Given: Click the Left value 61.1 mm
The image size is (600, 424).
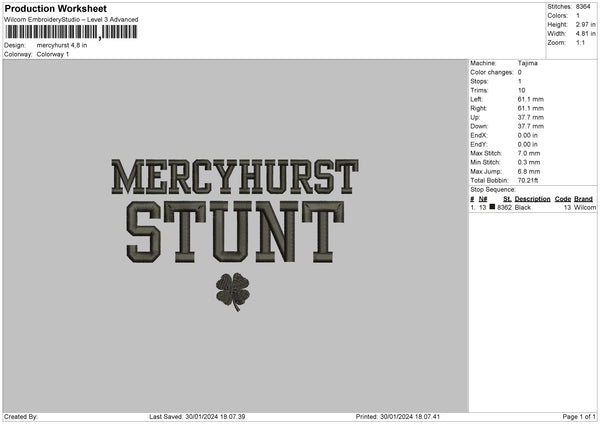Looking at the screenshot, I should [531, 99].
